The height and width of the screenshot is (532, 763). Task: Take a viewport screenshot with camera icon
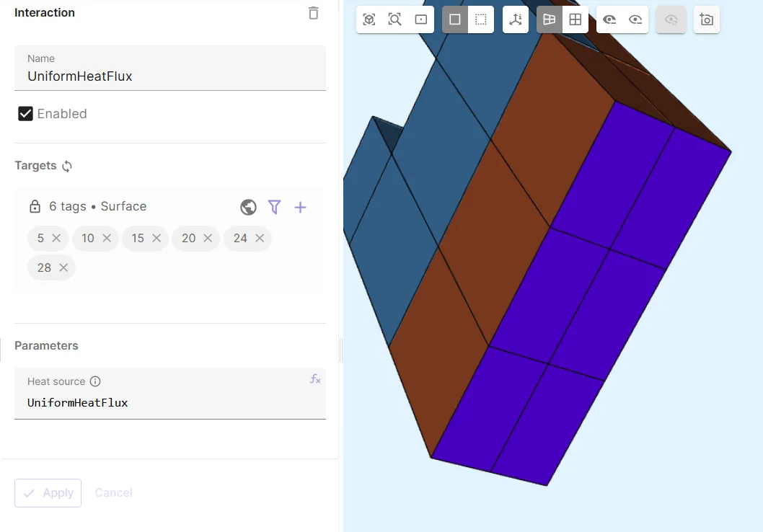click(x=706, y=20)
